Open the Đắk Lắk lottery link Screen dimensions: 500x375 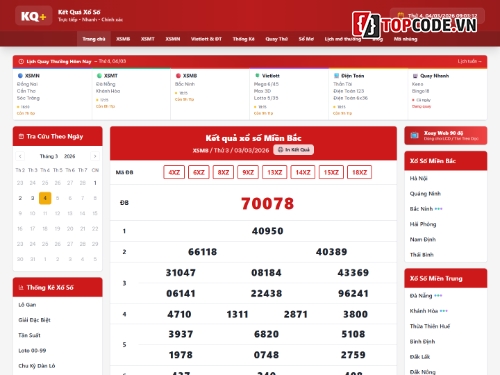(x=420, y=357)
